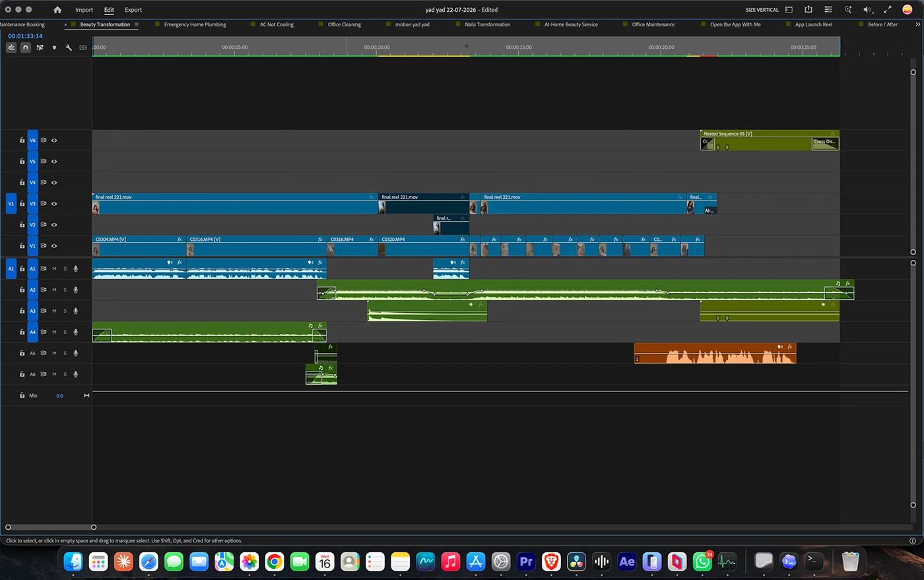Open the SIZE VERTICAL workspace dropdown
This screenshot has width=924, height=580.
click(762, 10)
